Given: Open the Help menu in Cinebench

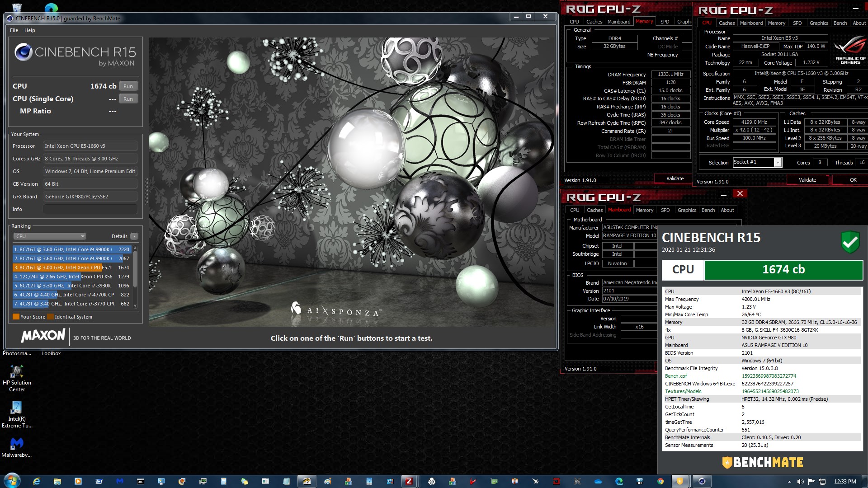Looking at the screenshot, I should pos(30,30).
